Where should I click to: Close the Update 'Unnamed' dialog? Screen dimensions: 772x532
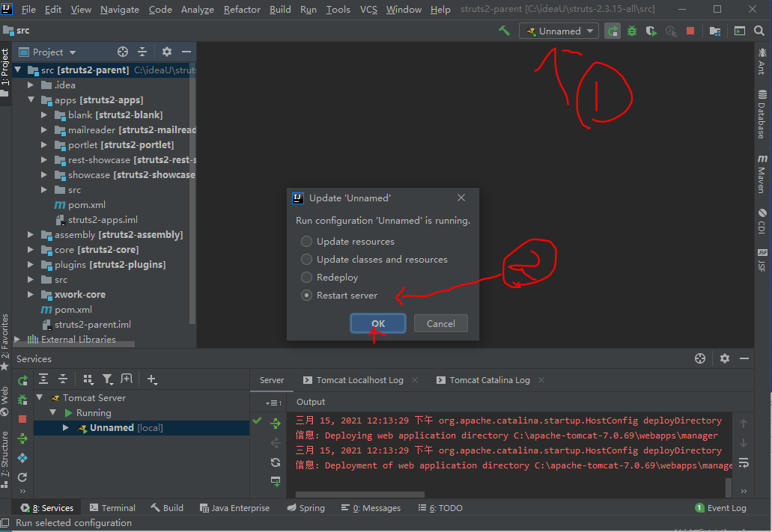(461, 198)
